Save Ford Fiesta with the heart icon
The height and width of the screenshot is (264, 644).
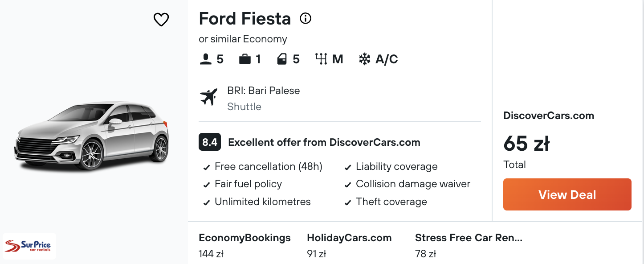[161, 20]
